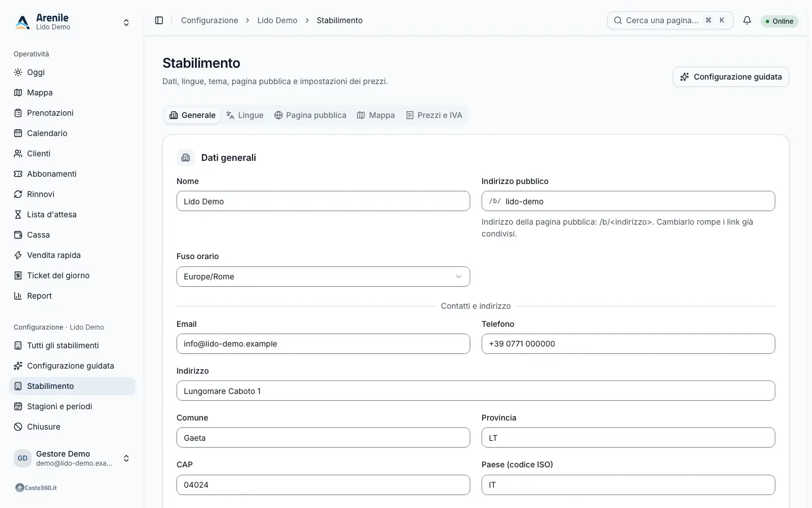812x508 pixels.
Task: Open Lista d'attesa
Action: (72, 214)
